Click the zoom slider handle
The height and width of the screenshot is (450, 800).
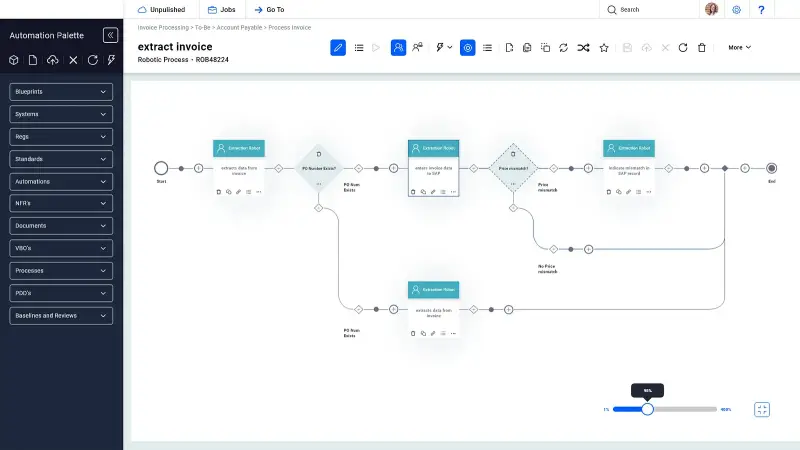tap(647, 409)
